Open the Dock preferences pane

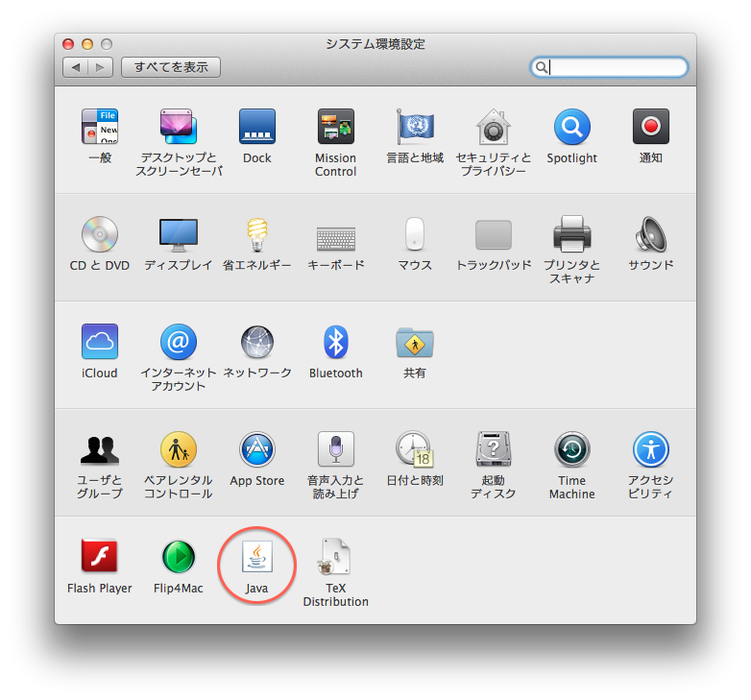[257, 127]
